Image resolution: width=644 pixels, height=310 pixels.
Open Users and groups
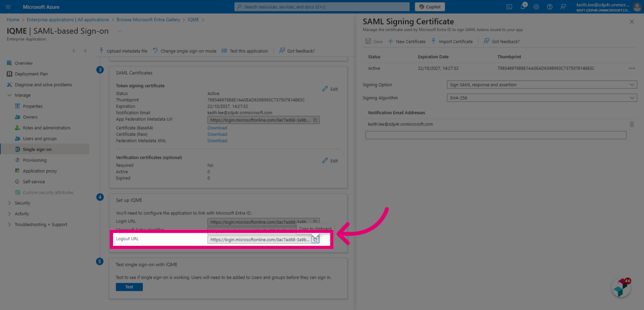coord(40,138)
